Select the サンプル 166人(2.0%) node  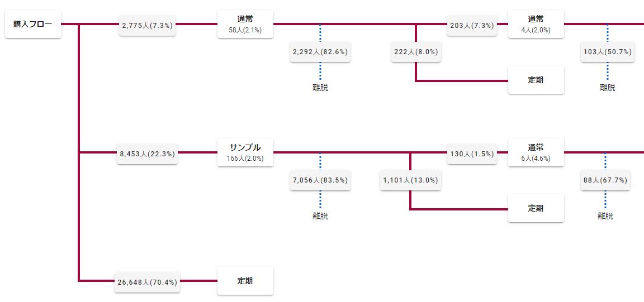pyautogui.click(x=245, y=152)
